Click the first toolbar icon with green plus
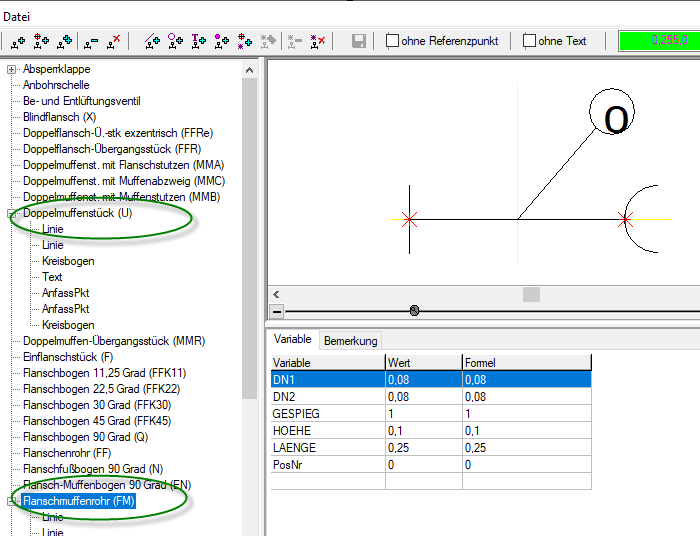This screenshot has width=700, height=536. [19, 41]
